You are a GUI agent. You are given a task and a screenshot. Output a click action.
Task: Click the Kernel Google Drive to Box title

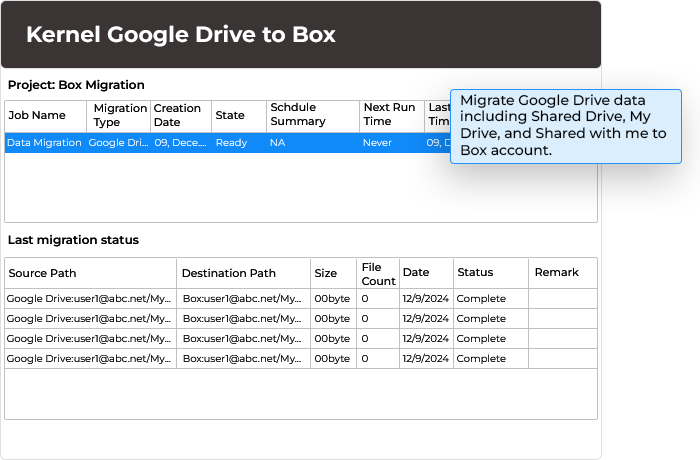(x=181, y=35)
